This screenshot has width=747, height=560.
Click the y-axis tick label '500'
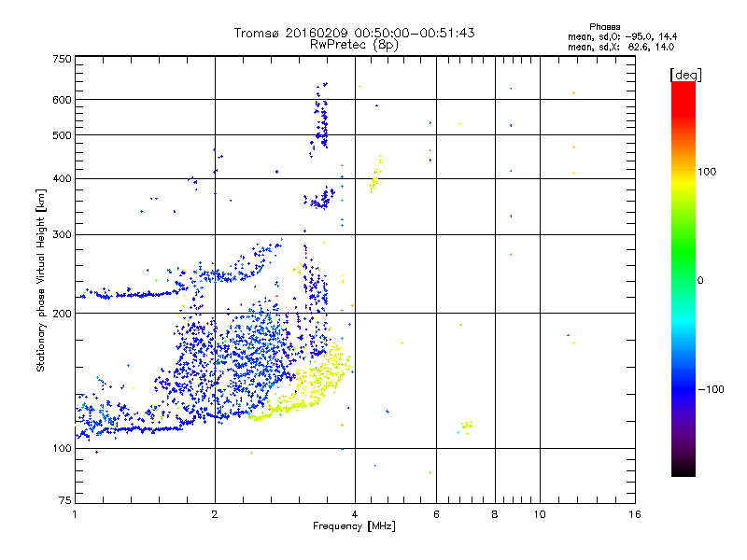(62, 135)
